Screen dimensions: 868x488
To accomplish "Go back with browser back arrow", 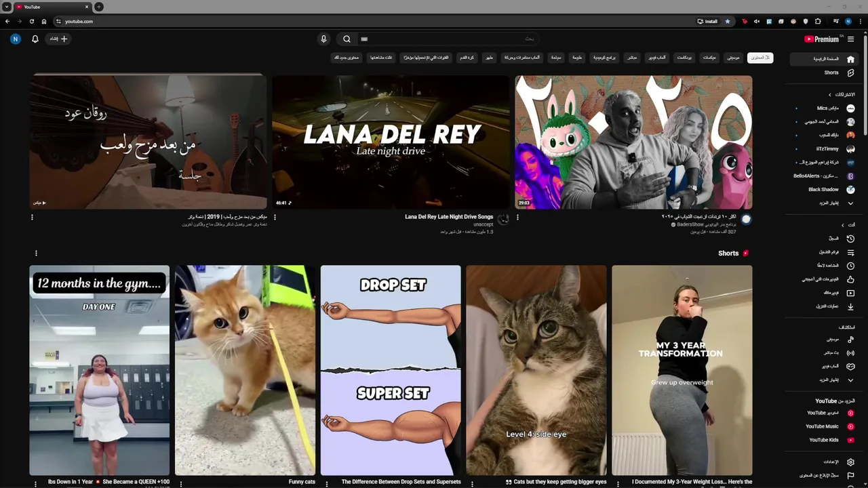I will [x=7, y=22].
